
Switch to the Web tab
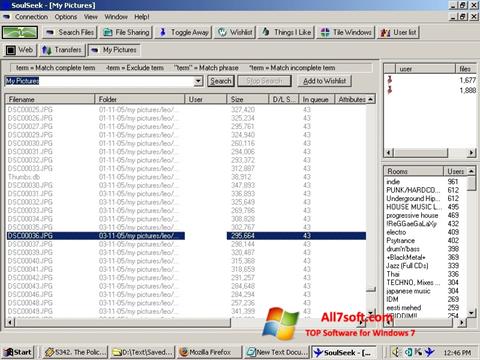20,50
